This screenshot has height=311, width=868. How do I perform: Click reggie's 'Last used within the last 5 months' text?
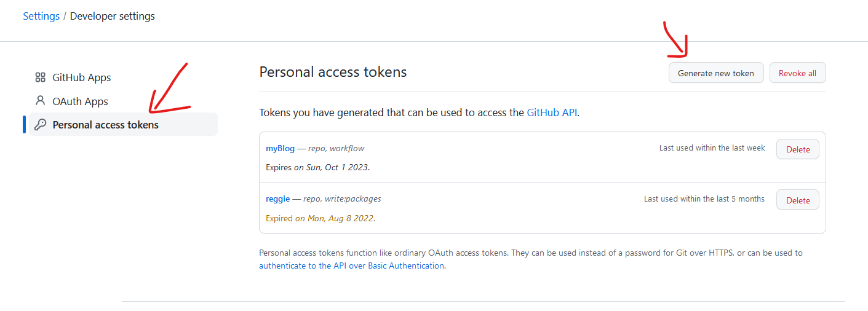click(704, 199)
